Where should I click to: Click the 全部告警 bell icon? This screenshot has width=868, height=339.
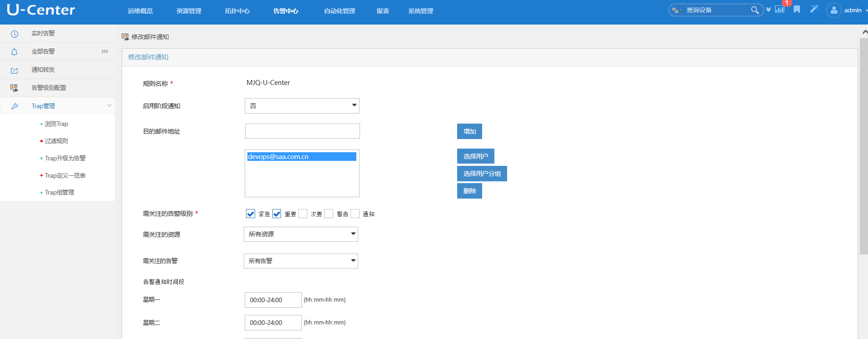pyautogui.click(x=15, y=52)
